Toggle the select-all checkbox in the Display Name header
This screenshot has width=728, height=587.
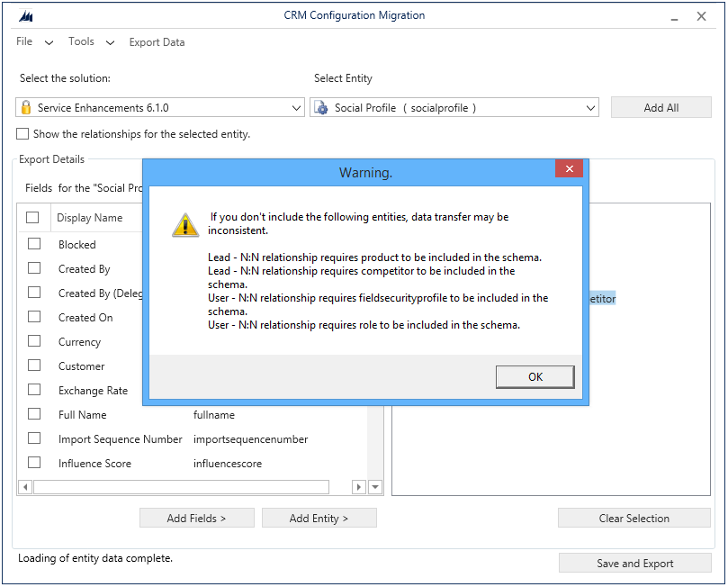(x=33, y=217)
